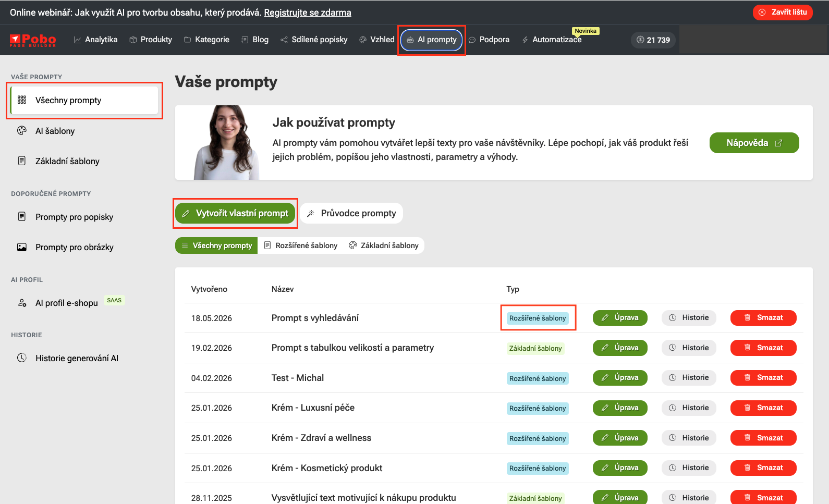Click the image icon for Prompty pro obrázky
Screen dimensions: 829x504
click(x=22, y=247)
